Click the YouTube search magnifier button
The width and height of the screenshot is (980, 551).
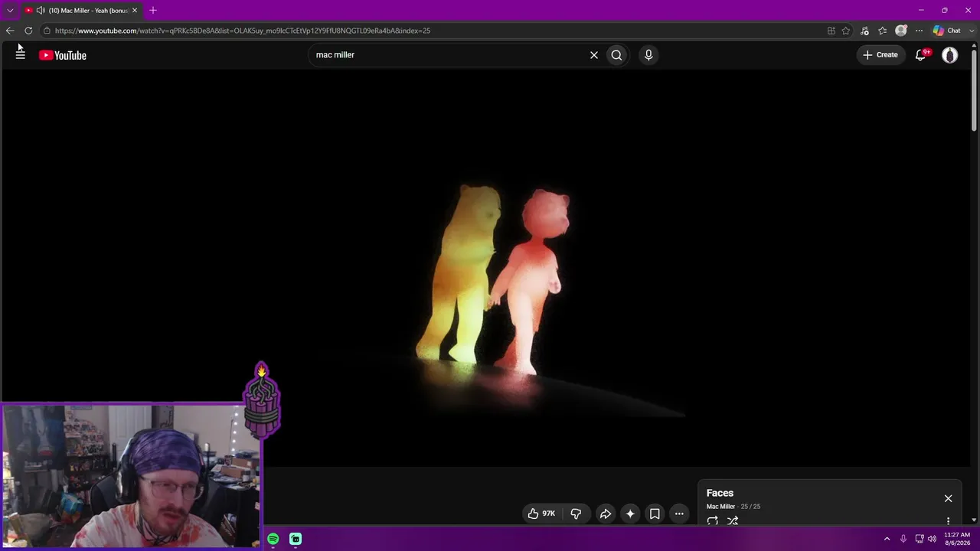pos(616,55)
